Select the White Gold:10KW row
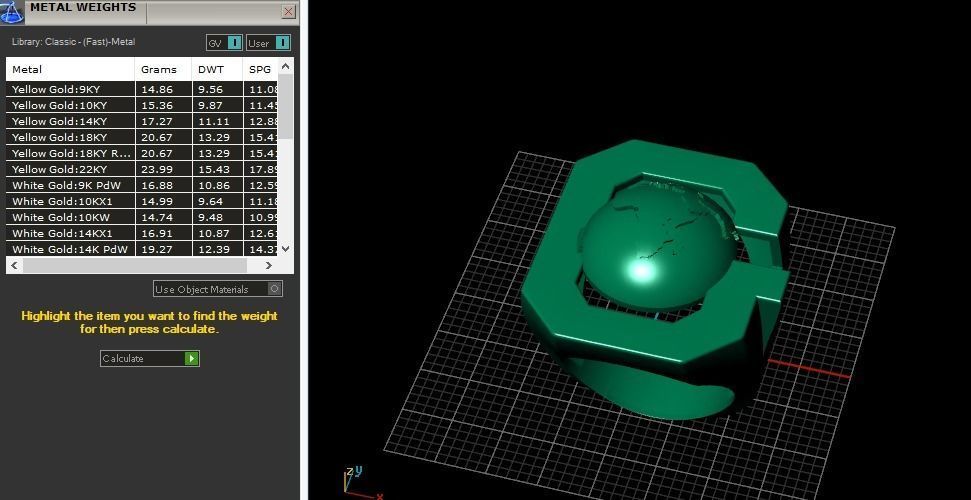971x500 pixels. (142, 217)
